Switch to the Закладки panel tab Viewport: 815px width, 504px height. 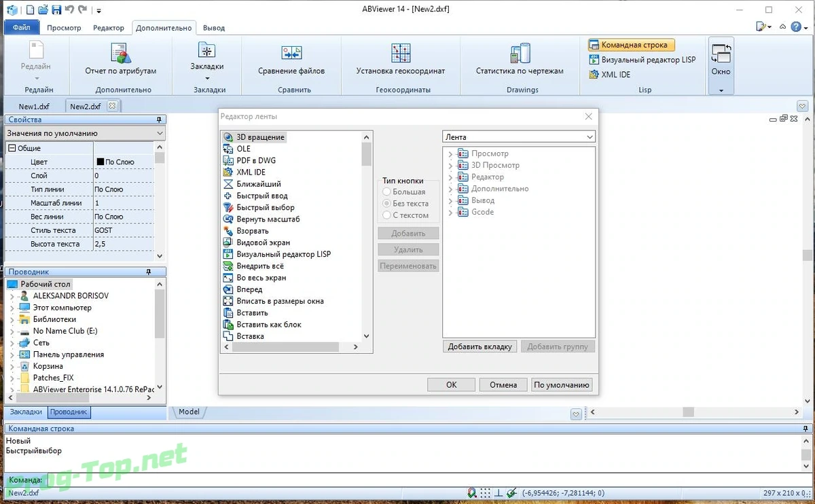26,412
